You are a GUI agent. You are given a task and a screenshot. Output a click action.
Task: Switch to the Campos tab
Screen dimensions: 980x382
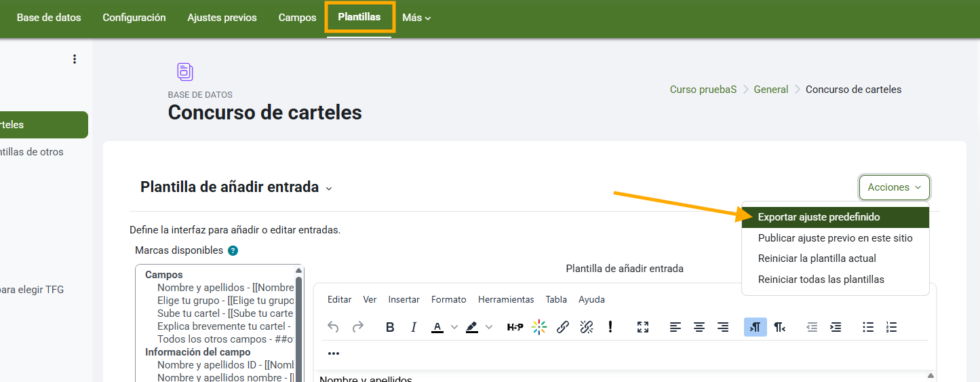297,18
